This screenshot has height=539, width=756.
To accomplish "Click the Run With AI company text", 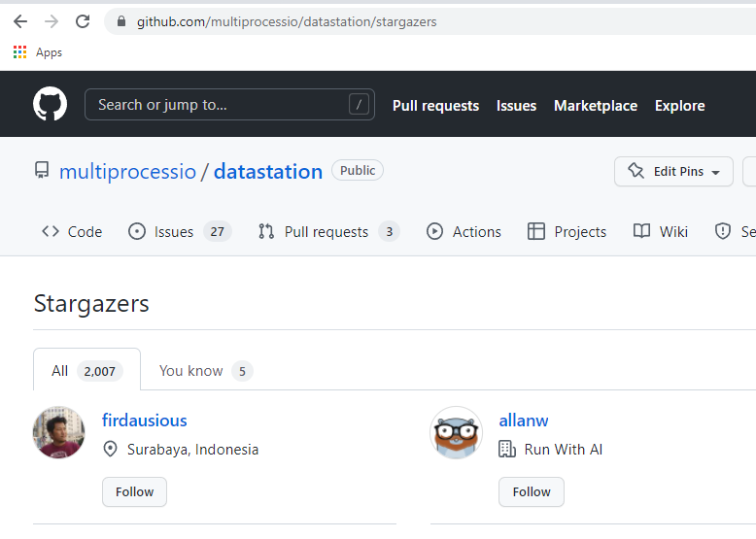I will point(564,450).
